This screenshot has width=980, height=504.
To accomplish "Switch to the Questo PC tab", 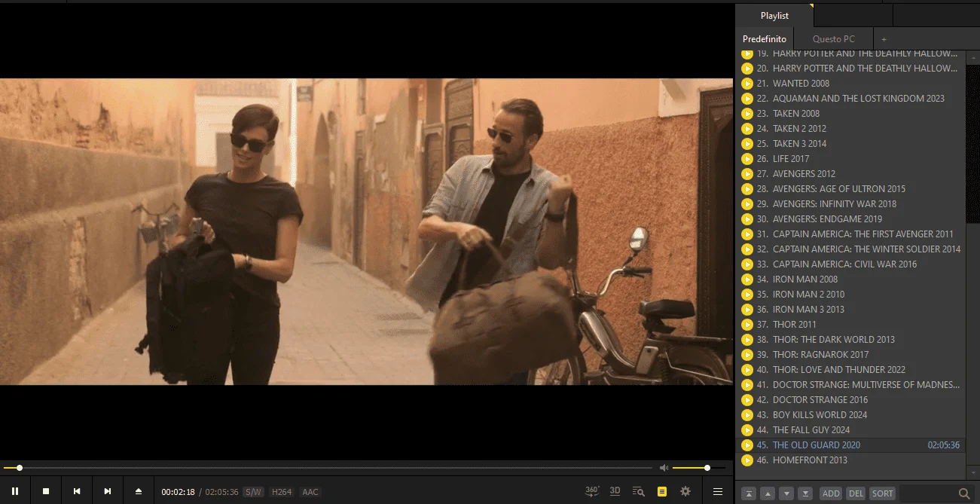I will click(x=834, y=39).
